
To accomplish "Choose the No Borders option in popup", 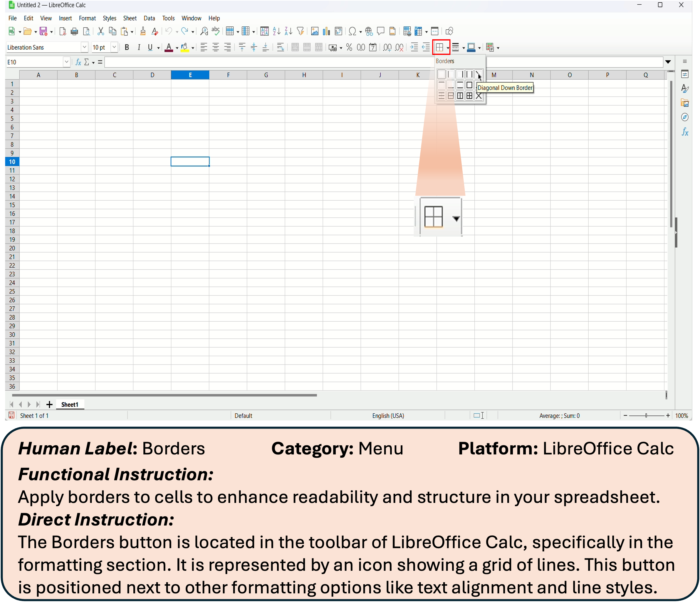I will click(x=441, y=74).
